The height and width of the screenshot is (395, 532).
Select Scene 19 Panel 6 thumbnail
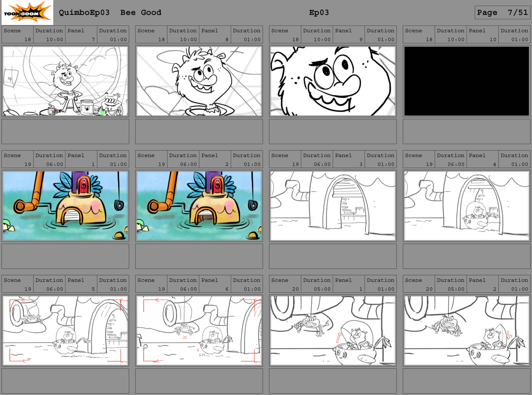(199, 331)
